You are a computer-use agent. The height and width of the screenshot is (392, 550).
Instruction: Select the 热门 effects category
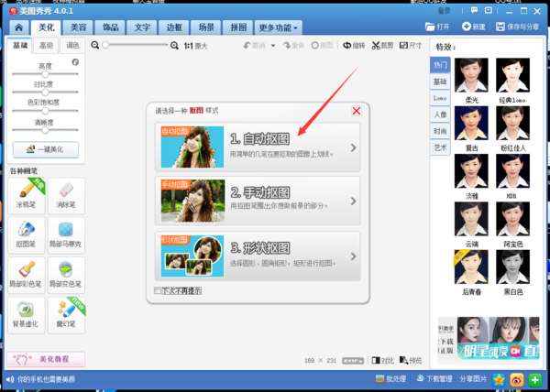(x=440, y=65)
